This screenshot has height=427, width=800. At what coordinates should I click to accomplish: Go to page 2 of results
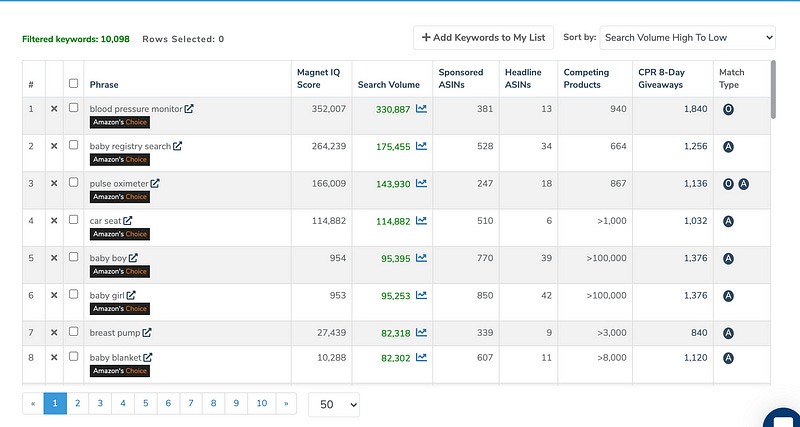click(x=78, y=404)
